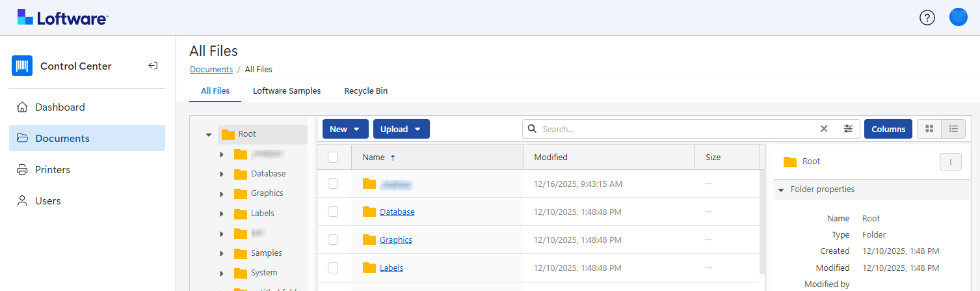The width and height of the screenshot is (980, 291).
Task: Open the help question mark icon
Action: point(927,18)
